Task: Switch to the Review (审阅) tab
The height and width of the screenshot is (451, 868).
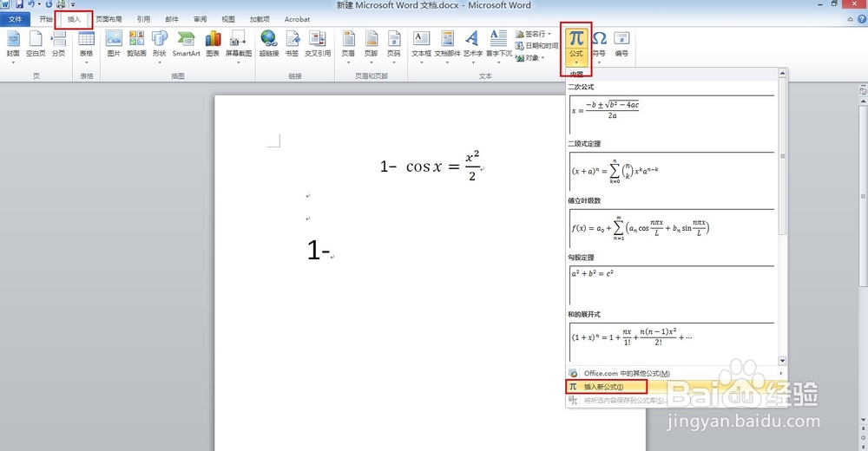Action: pos(201,19)
